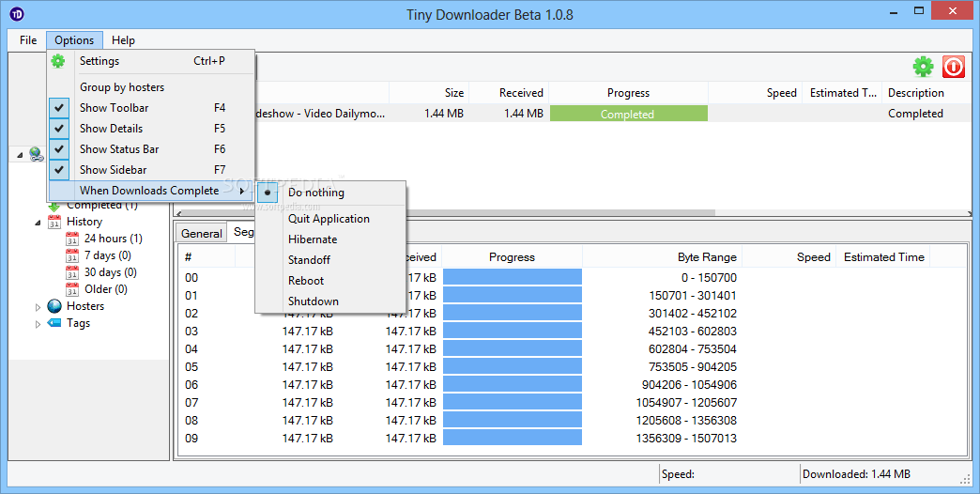980x494 pixels.
Task: Toggle the Show Toolbar checkmark
Action: 59,108
